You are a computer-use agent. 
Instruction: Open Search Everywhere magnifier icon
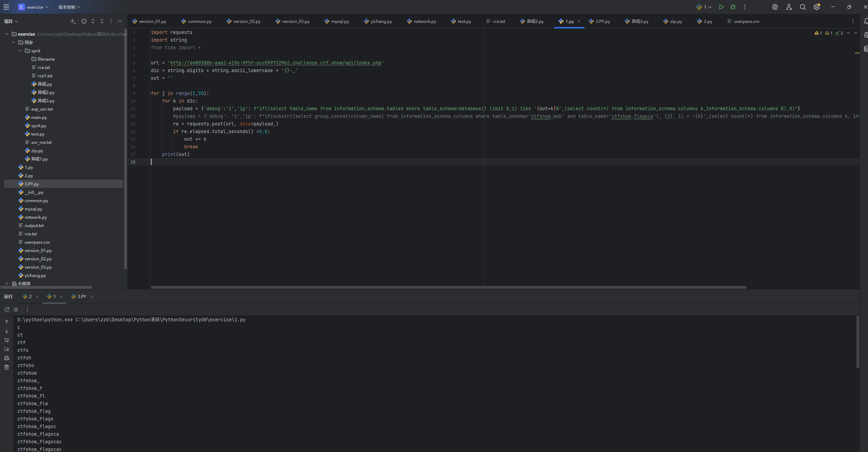pos(803,7)
